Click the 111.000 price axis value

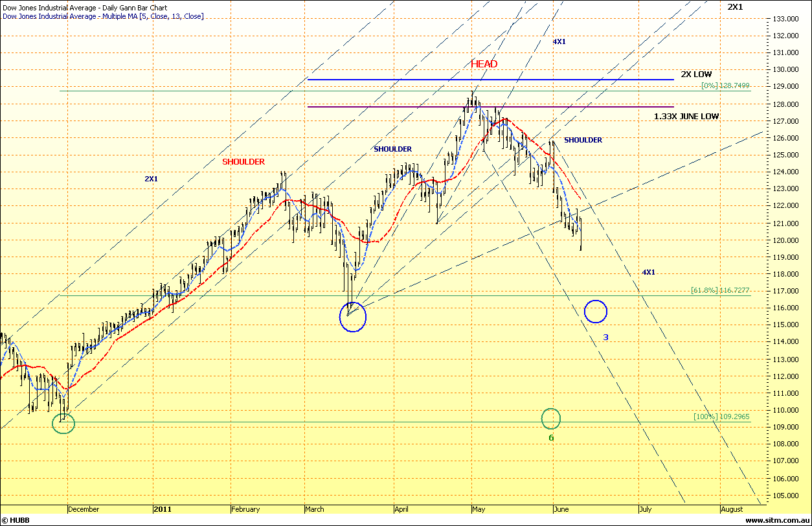coord(784,393)
